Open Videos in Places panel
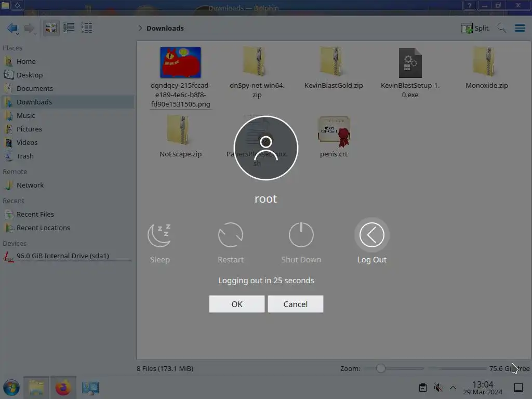The height and width of the screenshot is (399, 532). coord(67,143)
